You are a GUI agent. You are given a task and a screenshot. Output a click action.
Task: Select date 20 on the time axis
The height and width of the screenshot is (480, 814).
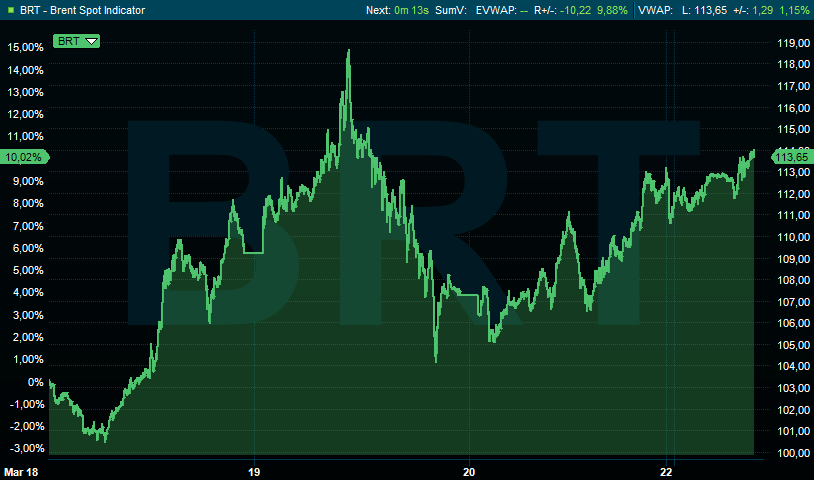tap(469, 469)
